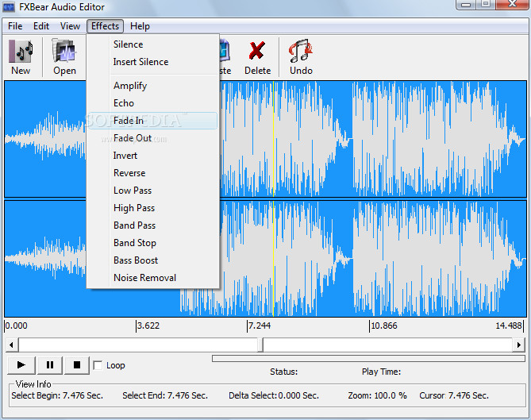Pause playback with the Pause button
The height and width of the screenshot is (420, 531).
50,364
